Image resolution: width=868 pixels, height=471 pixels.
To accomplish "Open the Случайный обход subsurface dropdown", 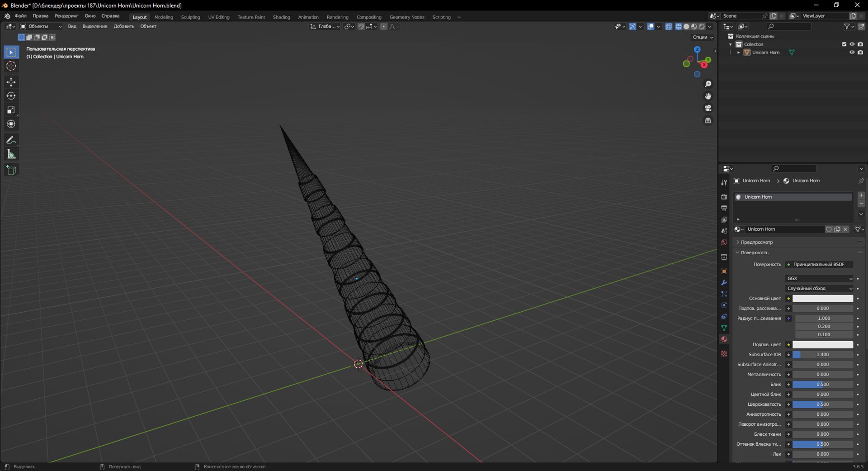I will pos(819,288).
